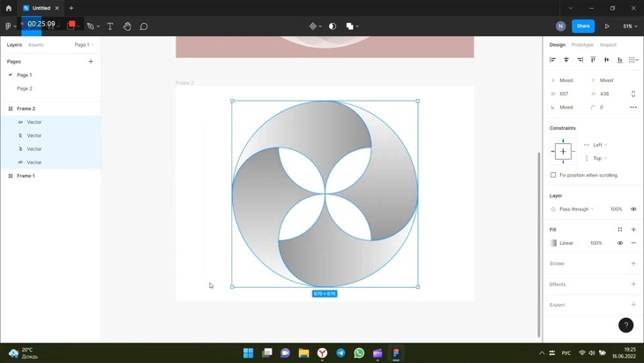Click the blue Share button
Image resolution: width=644 pixels, height=363 pixels.
(x=583, y=26)
